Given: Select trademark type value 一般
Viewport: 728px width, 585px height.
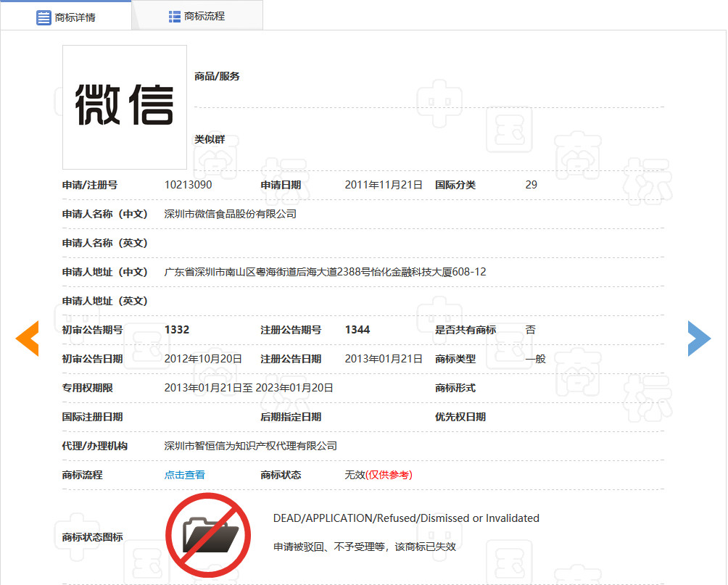Looking at the screenshot, I should [535, 359].
